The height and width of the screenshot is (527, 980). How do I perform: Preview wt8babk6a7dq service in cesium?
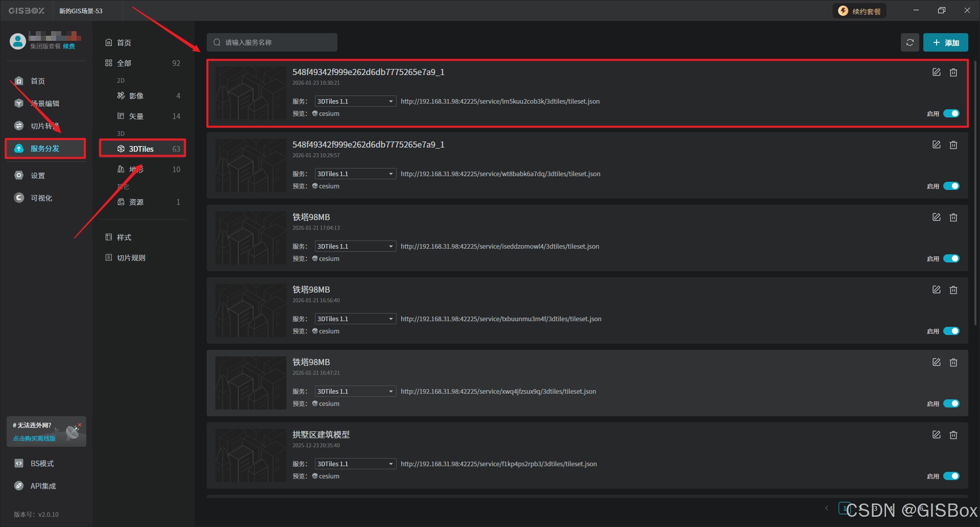(326, 186)
